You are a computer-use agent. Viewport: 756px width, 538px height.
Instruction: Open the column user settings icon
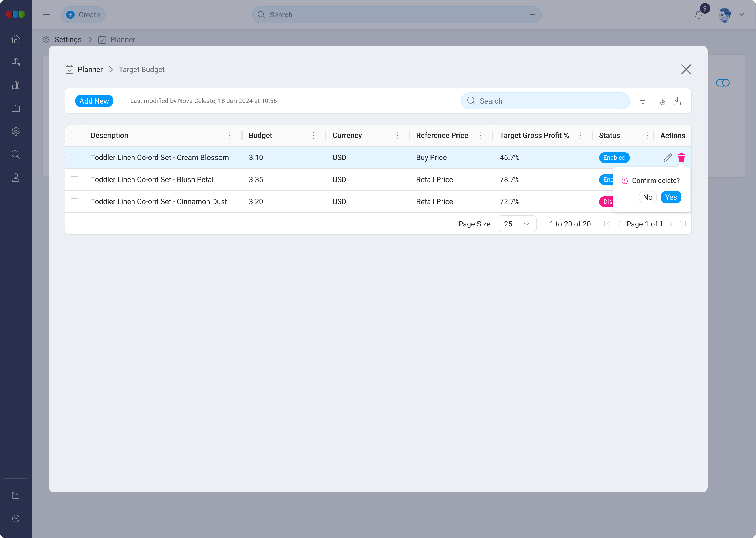[x=659, y=101]
